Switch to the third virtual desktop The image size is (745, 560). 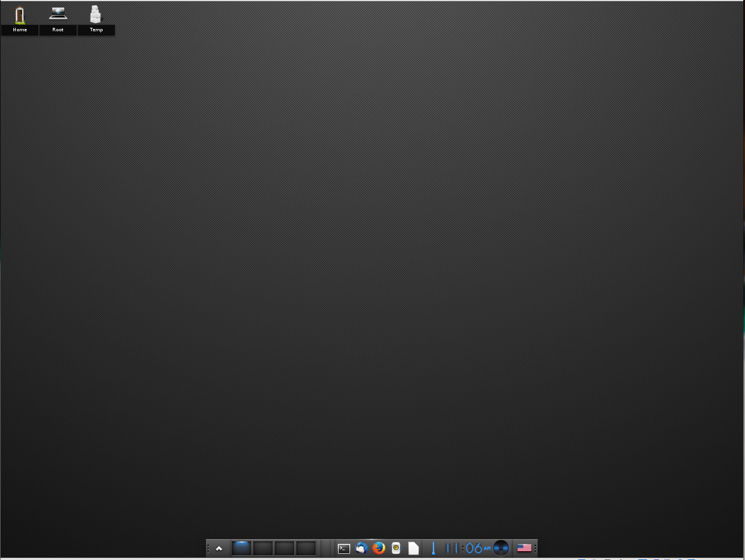pyautogui.click(x=284, y=548)
